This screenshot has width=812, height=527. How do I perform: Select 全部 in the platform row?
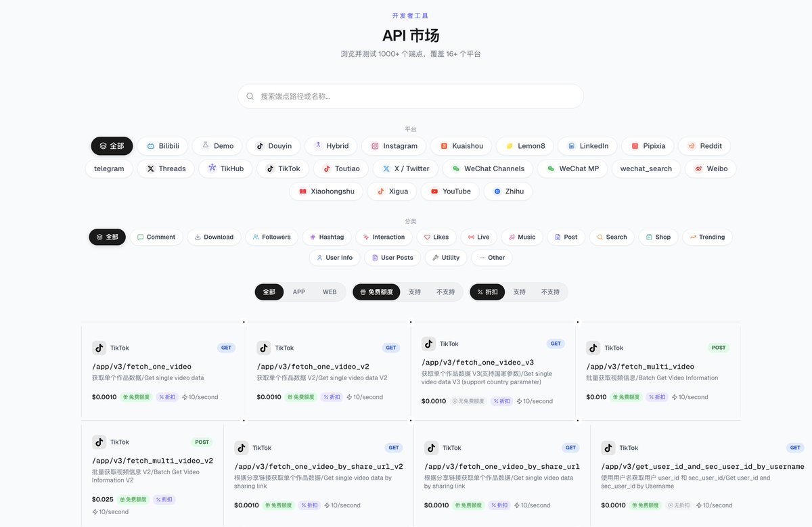coord(112,145)
